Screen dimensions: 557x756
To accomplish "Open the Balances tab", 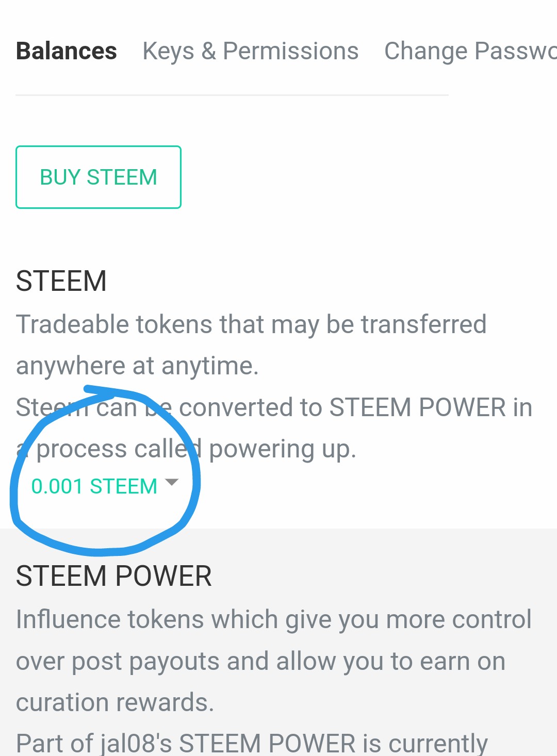I will coord(66,51).
